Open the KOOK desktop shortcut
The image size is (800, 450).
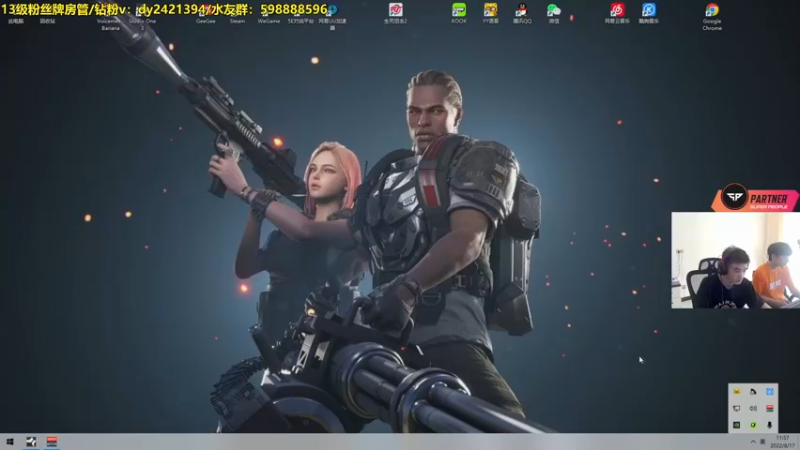(459, 13)
